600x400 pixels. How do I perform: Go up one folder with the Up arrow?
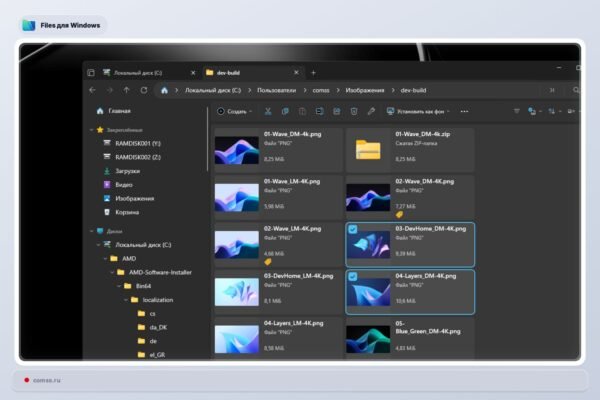127,90
